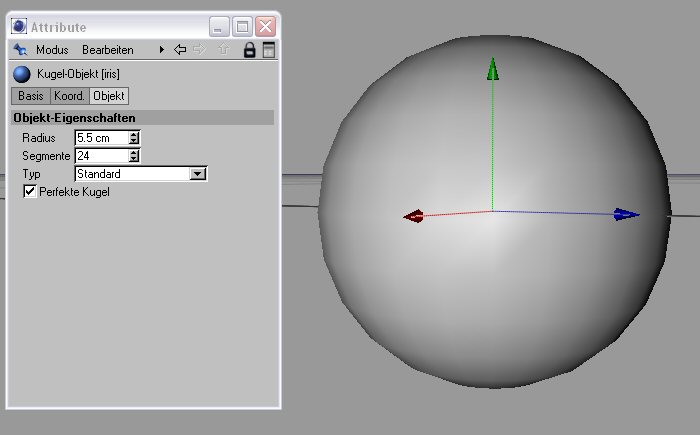This screenshot has width=700, height=435.
Task: Open the Bearbeiten menu
Action: tap(107, 50)
